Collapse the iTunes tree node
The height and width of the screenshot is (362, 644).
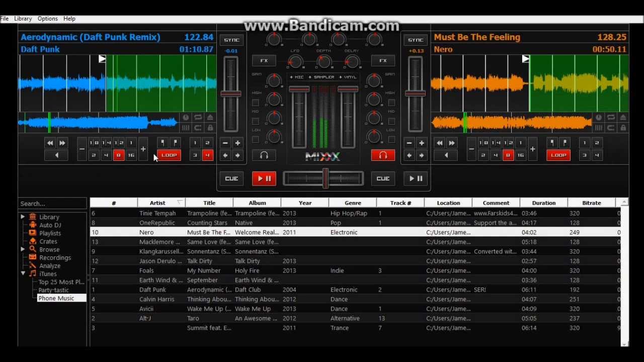[x=23, y=274]
